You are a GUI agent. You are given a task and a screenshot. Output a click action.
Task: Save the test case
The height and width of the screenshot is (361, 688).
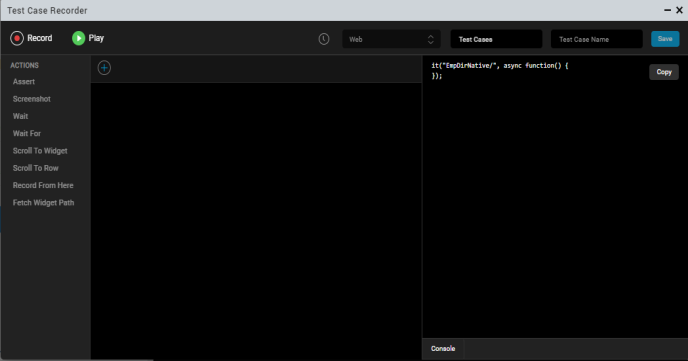[x=665, y=39]
